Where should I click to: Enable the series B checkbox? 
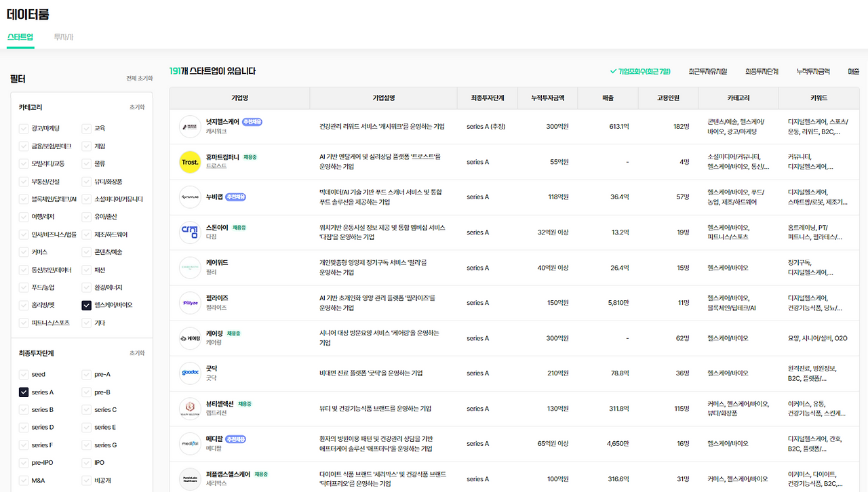(24, 410)
